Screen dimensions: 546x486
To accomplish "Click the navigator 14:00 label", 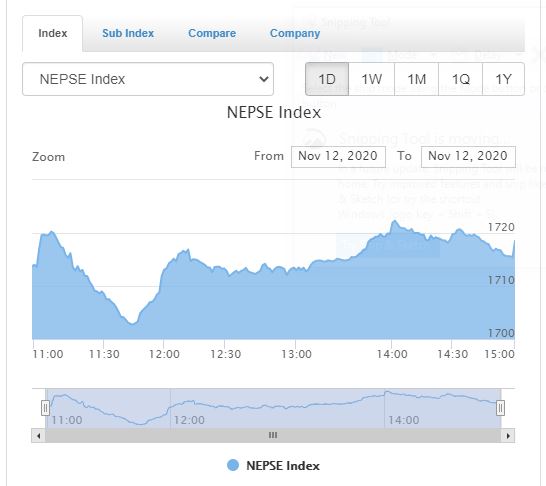I will (x=404, y=420).
